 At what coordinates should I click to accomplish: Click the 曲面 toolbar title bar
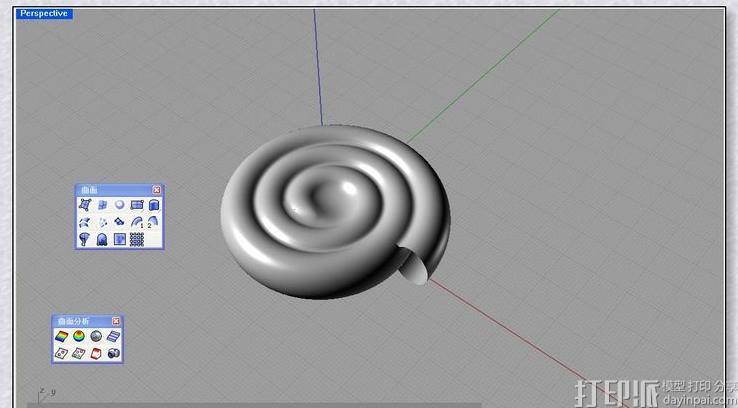coord(119,190)
